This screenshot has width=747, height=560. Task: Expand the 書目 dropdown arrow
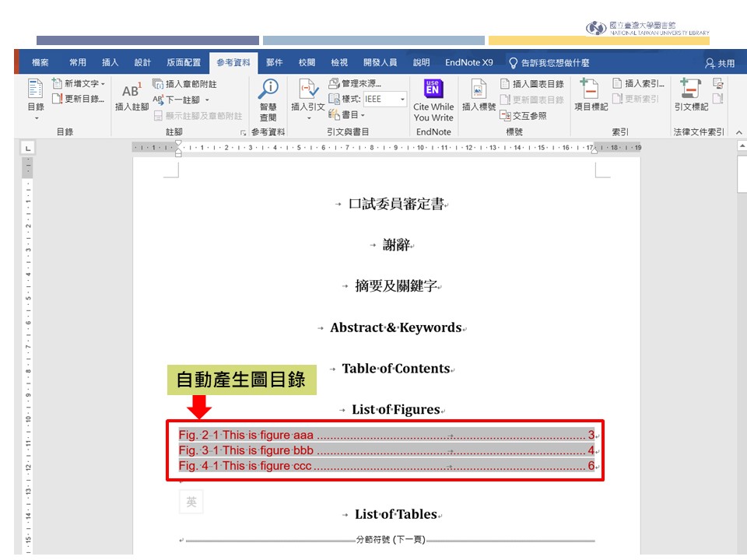click(363, 115)
